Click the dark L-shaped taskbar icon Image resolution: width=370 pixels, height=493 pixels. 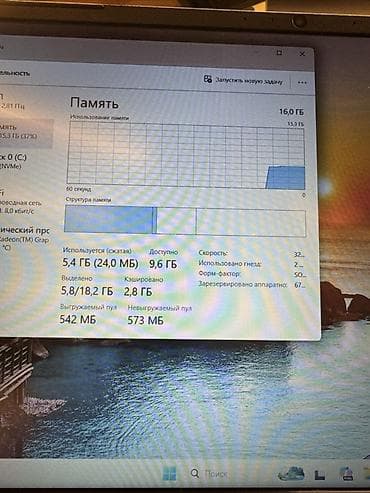[x=319, y=475]
